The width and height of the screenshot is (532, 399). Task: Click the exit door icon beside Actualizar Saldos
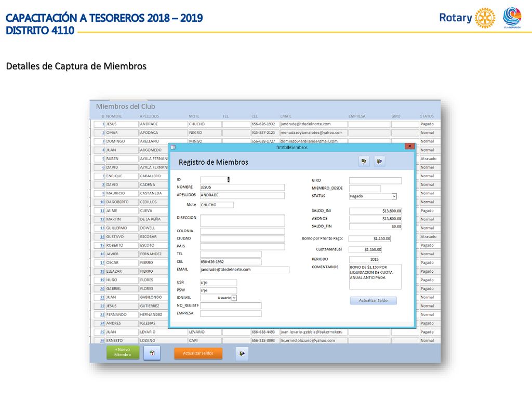pos(242,353)
